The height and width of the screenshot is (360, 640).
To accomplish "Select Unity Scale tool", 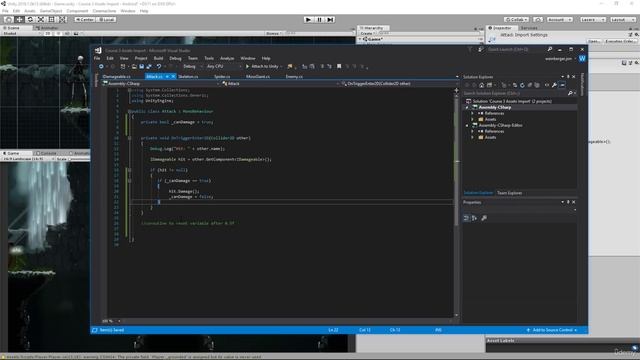I will (41, 19).
